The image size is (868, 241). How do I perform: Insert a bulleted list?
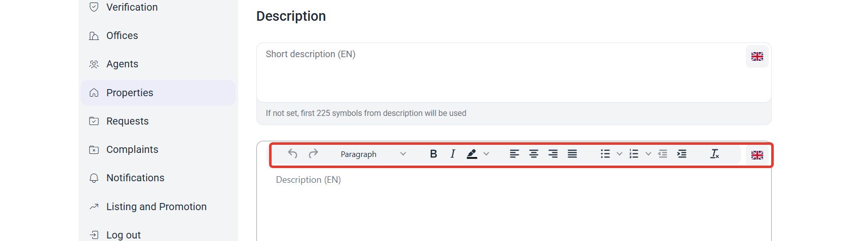pyautogui.click(x=605, y=154)
